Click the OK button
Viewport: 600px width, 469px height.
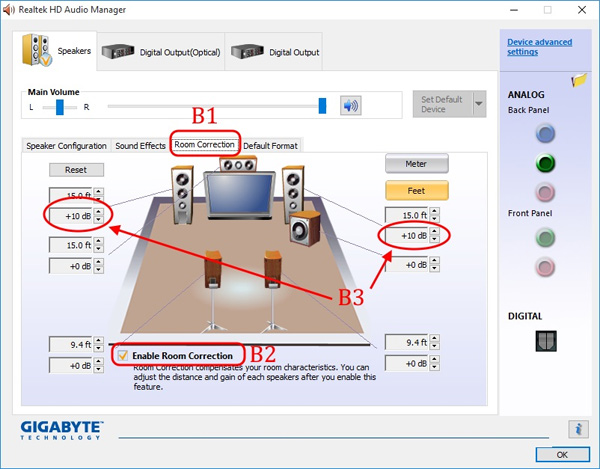(x=562, y=454)
